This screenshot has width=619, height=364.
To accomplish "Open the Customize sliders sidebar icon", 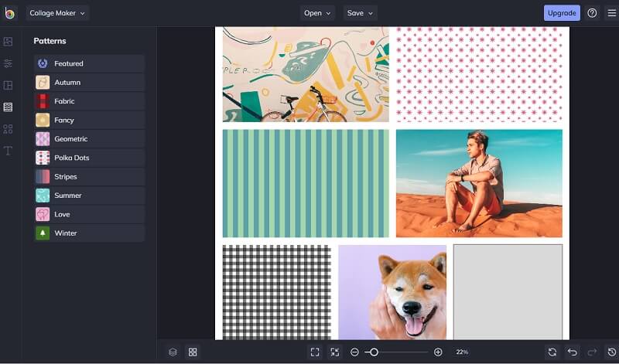I will (9, 63).
